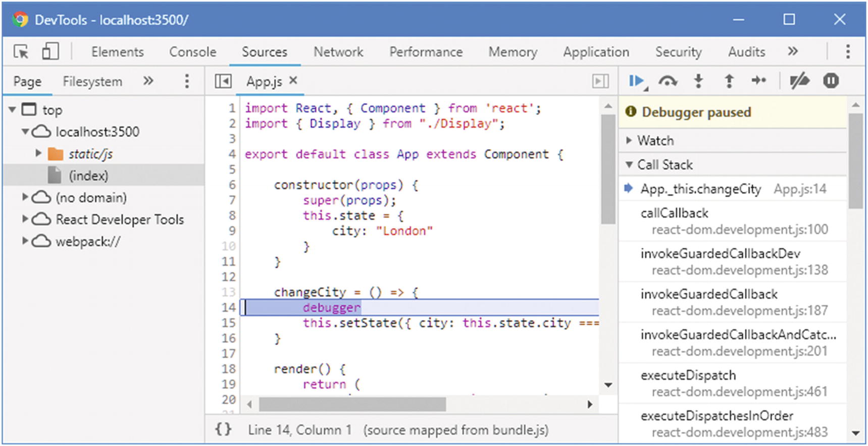Open the (index) file in tree

click(x=88, y=176)
